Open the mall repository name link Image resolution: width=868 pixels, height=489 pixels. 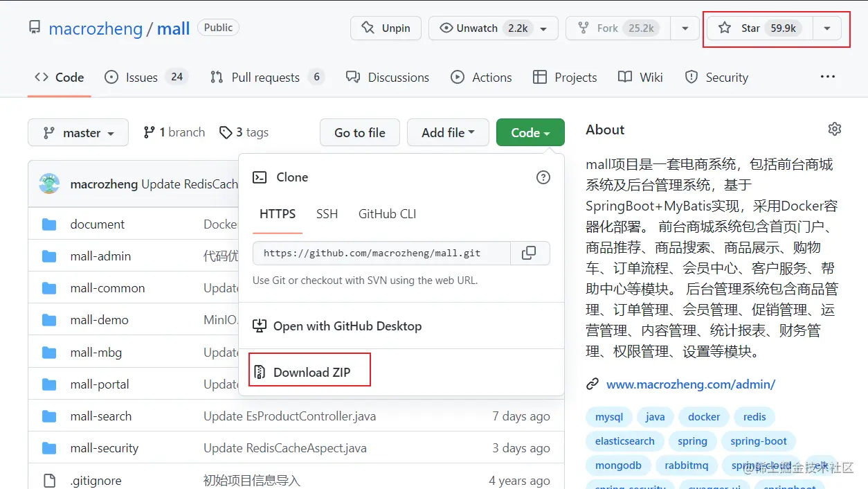tap(173, 28)
